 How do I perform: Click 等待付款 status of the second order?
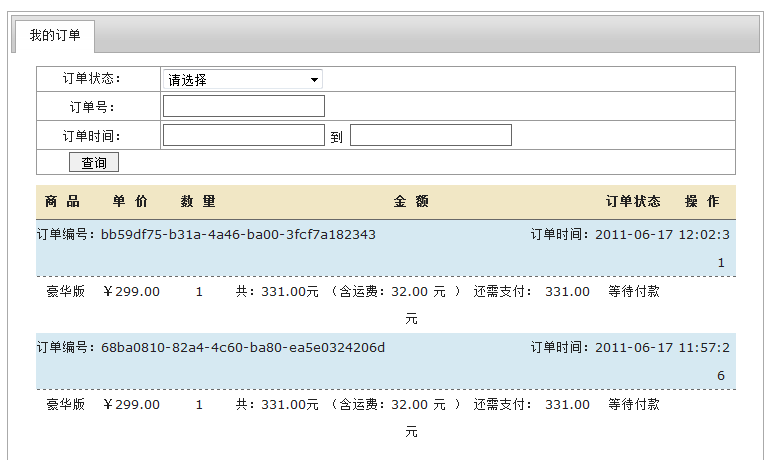click(x=634, y=405)
